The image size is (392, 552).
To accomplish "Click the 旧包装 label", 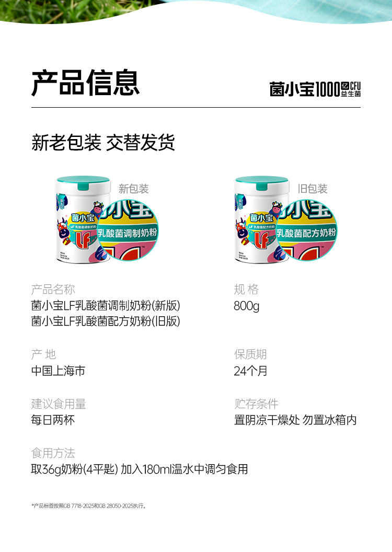I will 313,189.
